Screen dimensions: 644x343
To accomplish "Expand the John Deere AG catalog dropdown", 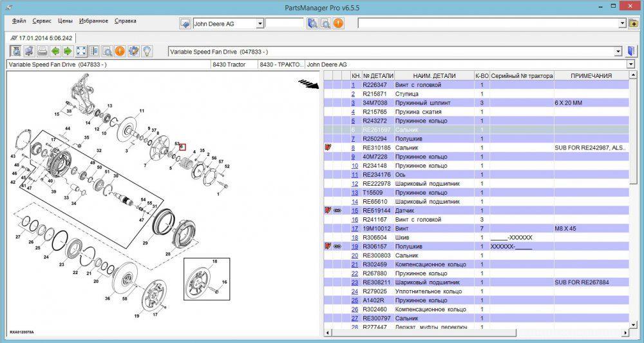I will click(x=260, y=23).
